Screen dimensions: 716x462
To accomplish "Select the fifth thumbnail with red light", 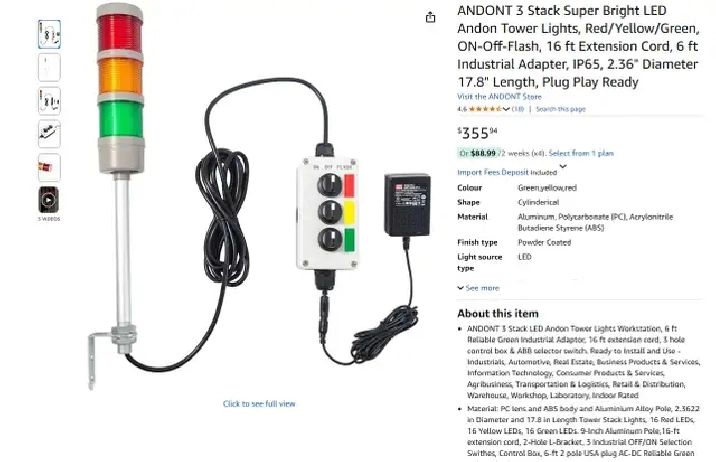I will click(x=49, y=167).
